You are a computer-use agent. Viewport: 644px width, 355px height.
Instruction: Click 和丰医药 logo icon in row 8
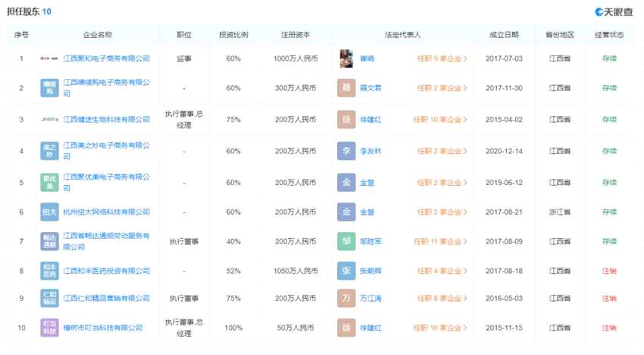(49, 271)
